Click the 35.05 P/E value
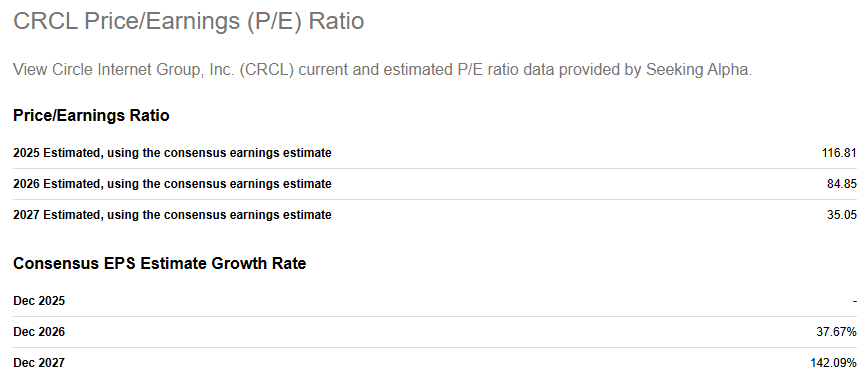865x377 pixels. 842,215
